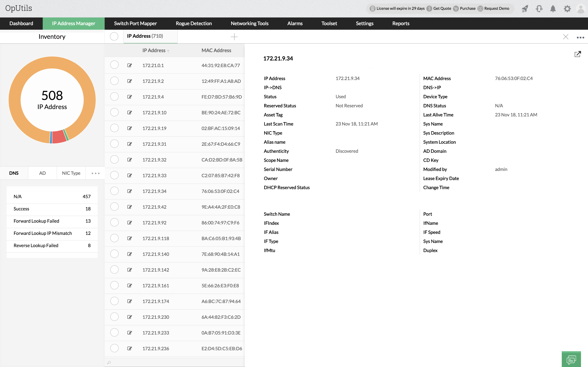
Task: Open the Switch Port Mapper menu
Action: coord(135,24)
